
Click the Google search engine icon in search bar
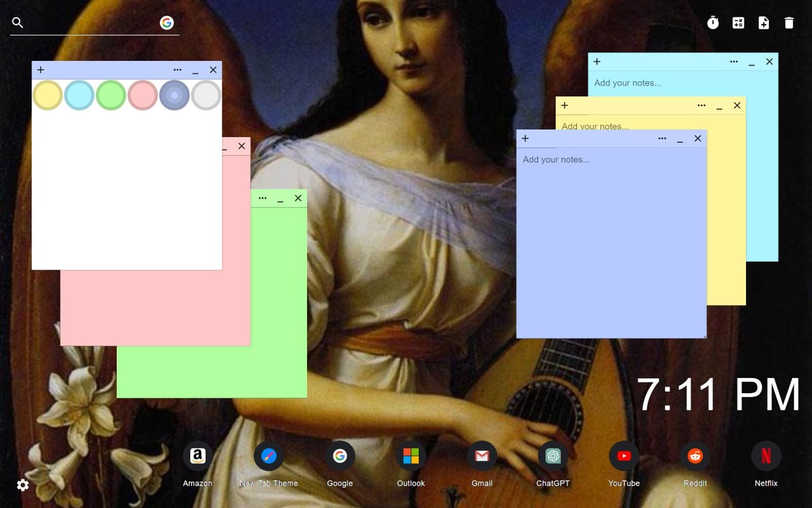[167, 23]
